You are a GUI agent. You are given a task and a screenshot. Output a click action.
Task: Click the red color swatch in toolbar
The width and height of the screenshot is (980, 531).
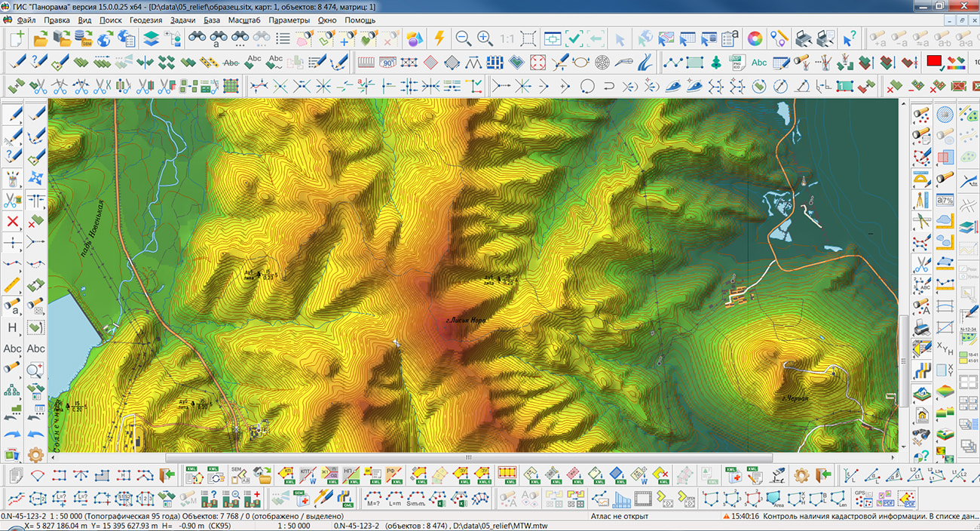coord(935,62)
